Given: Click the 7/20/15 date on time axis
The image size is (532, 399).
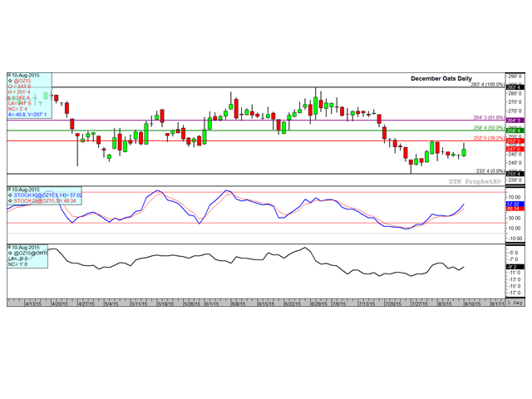Looking at the screenshot, I should [393, 303].
